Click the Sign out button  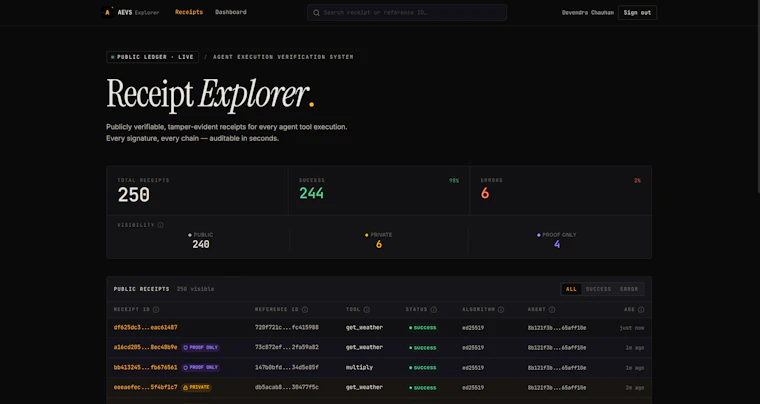[x=637, y=13]
